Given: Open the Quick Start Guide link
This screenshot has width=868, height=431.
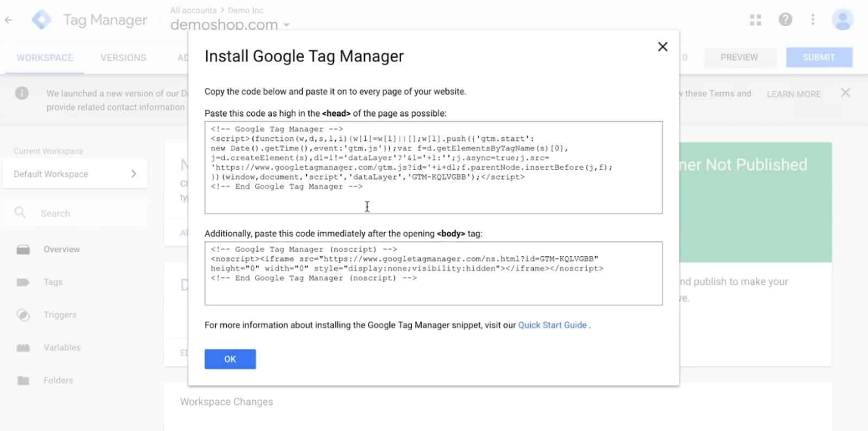Looking at the screenshot, I should [552, 325].
